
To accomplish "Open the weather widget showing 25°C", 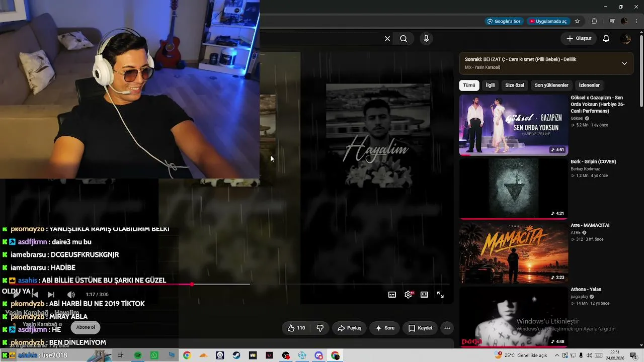I will pos(521,355).
